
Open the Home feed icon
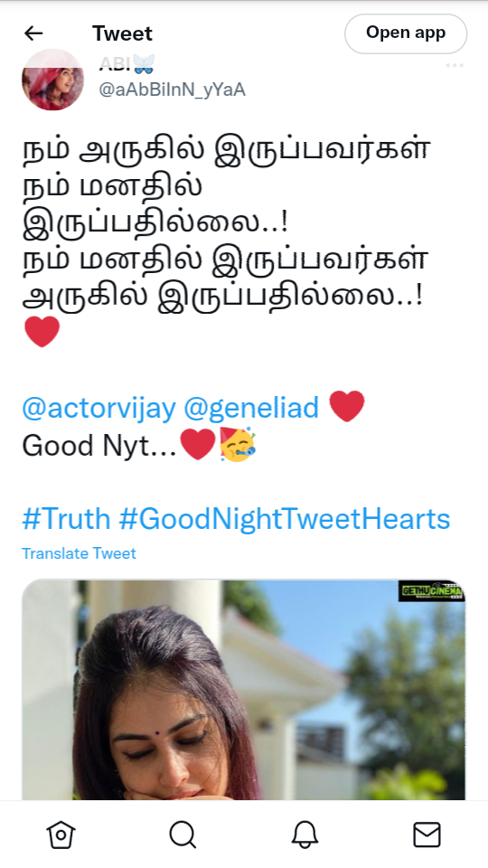point(61,835)
